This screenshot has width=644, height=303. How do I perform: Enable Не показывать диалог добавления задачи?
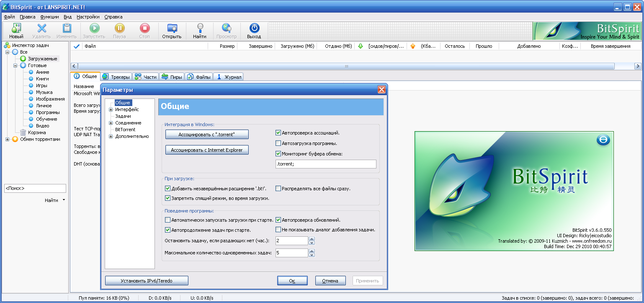click(x=278, y=230)
